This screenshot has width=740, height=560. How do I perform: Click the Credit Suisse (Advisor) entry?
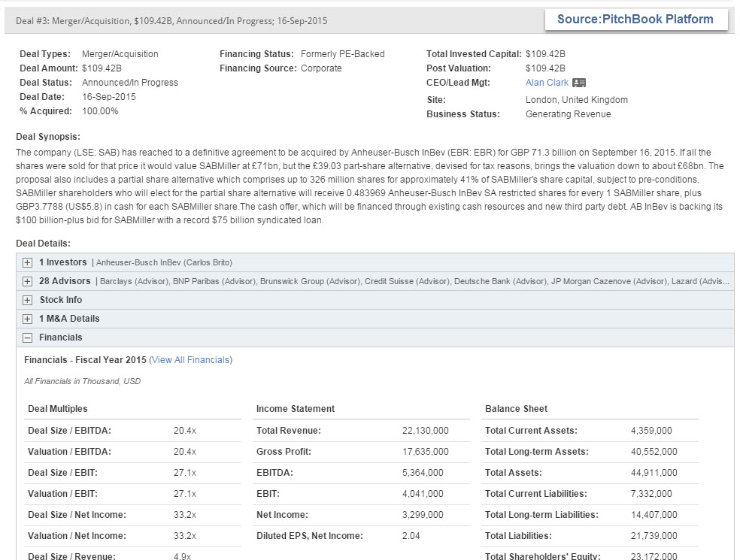(x=407, y=282)
